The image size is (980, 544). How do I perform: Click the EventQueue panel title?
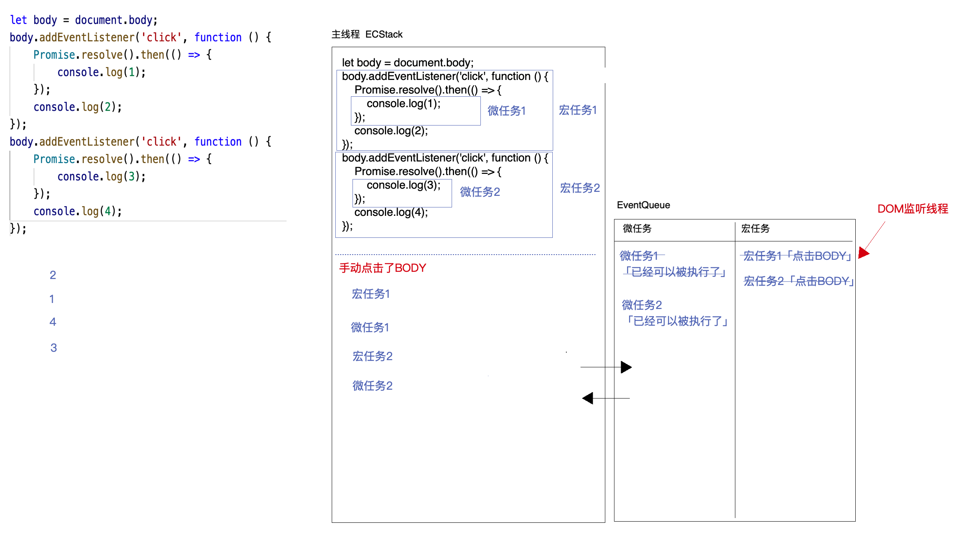[643, 205]
